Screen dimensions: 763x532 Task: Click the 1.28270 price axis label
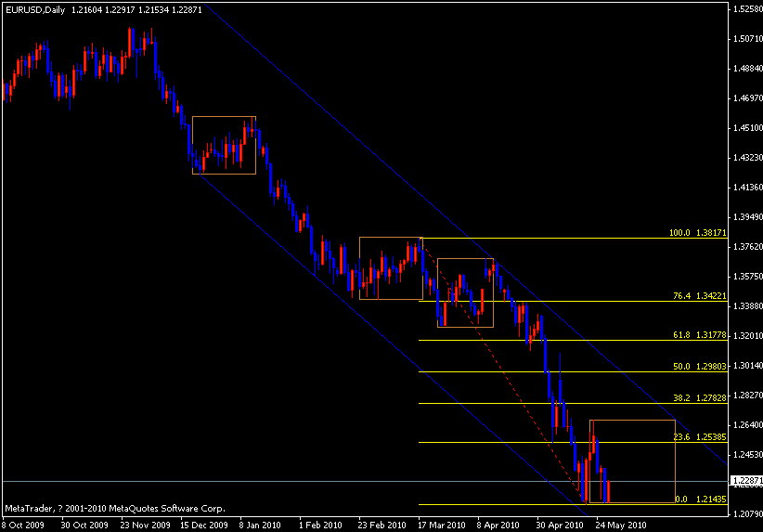[x=748, y=396]
